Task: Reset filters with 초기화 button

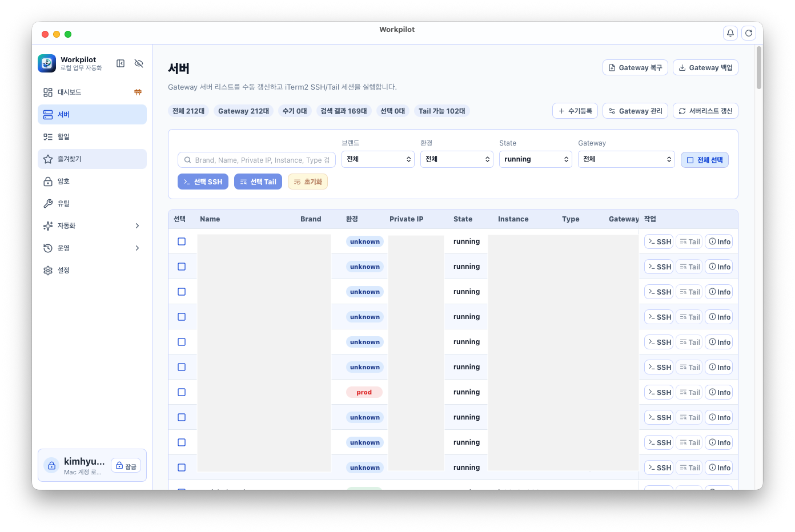Action: point(308,182)
